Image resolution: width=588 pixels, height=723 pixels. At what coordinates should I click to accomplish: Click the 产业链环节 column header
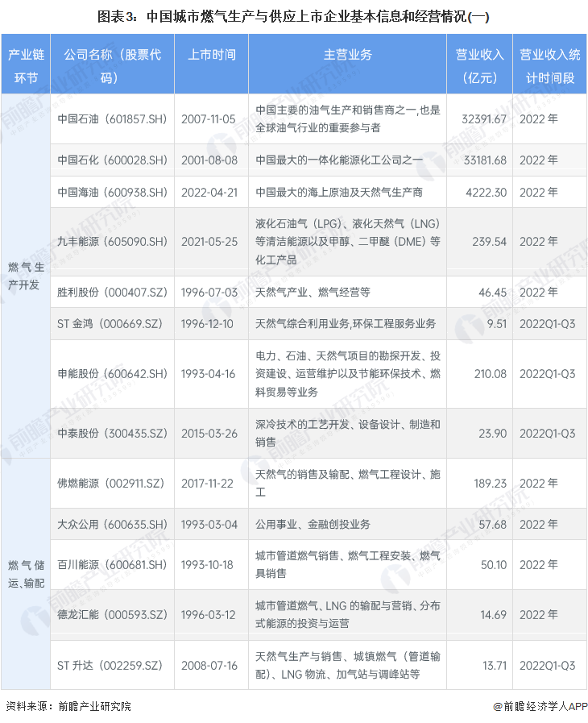[x=26, y=65]
